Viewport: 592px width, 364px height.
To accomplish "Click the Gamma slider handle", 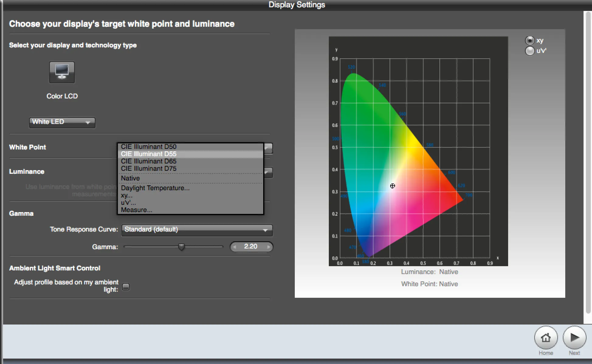I will pos(181,247).
